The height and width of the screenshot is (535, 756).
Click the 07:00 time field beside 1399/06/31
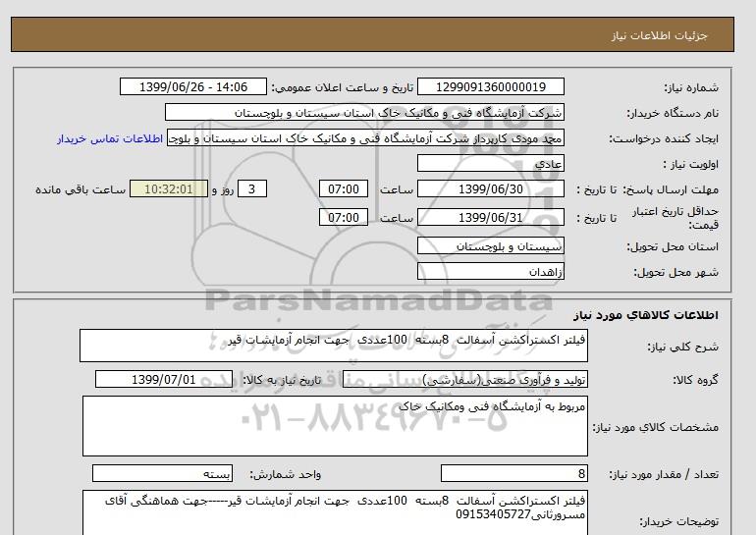click(344, 217)
